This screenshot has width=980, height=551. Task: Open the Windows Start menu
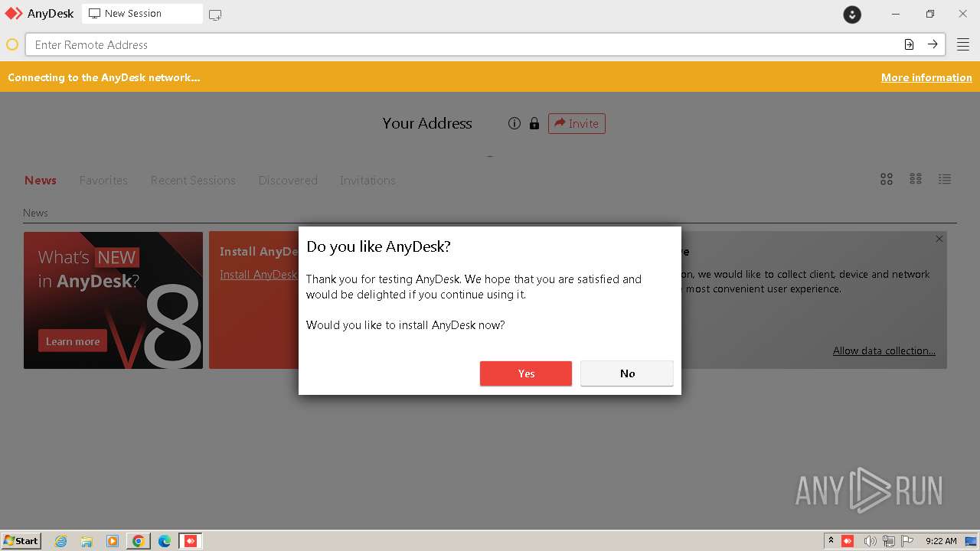click(21, 540)
